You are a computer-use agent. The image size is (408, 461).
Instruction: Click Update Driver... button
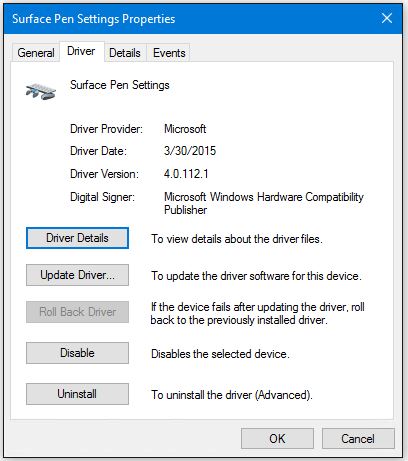(x=77, y=275)
